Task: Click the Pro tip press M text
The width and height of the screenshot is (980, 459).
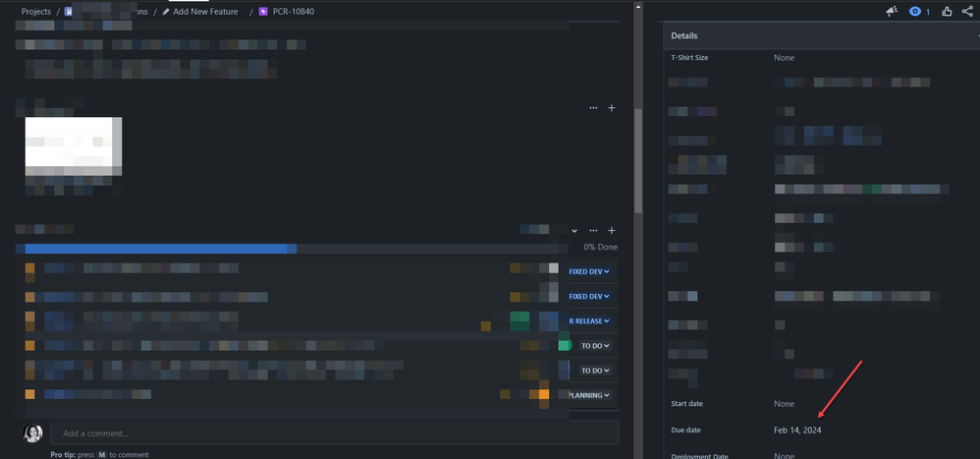Action: 99,455
